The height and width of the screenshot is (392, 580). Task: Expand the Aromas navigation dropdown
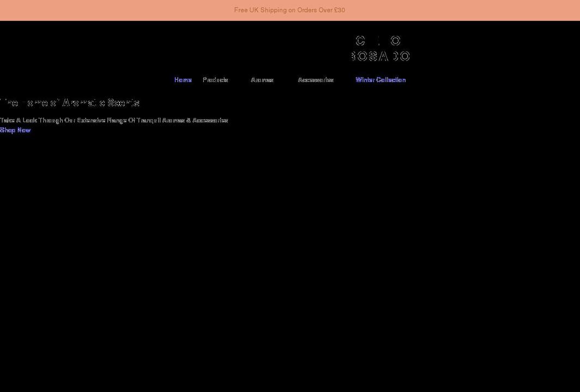[x=262, y=79]
